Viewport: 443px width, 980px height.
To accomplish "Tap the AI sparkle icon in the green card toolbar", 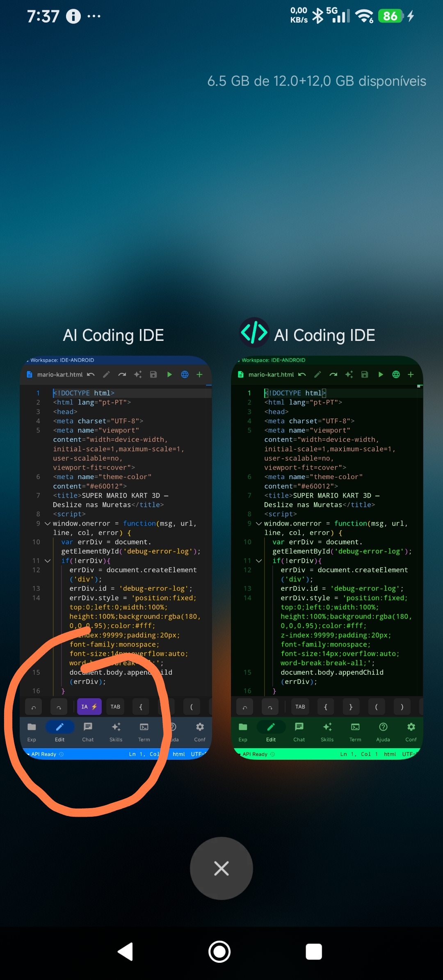I will pyautogui.click(x=349, y=375).
